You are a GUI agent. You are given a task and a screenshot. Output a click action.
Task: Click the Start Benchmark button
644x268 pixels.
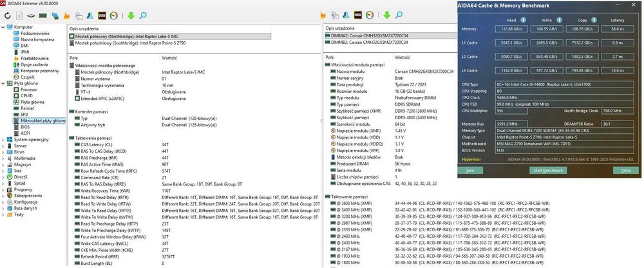548,170
